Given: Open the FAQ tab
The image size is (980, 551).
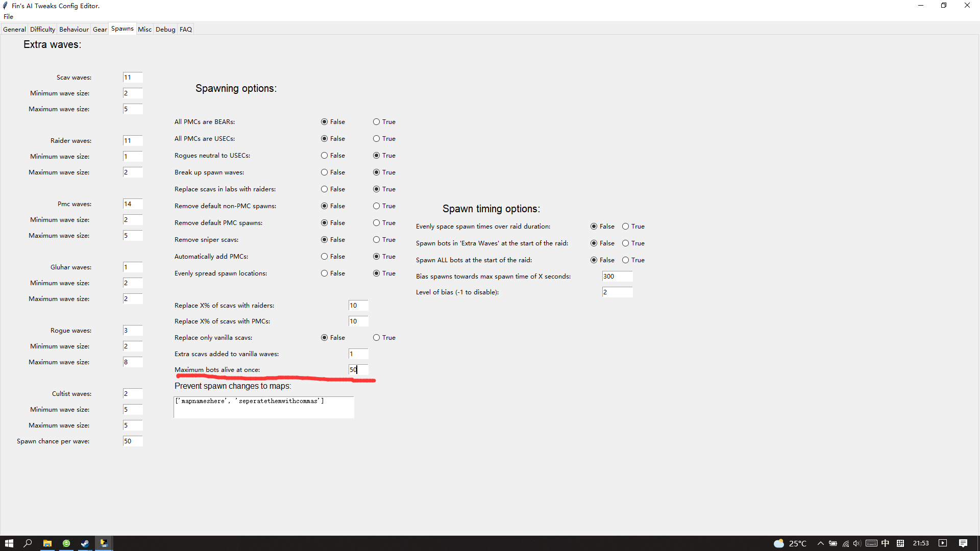Looking at the screenshot, I should click(x=186, y=30).
